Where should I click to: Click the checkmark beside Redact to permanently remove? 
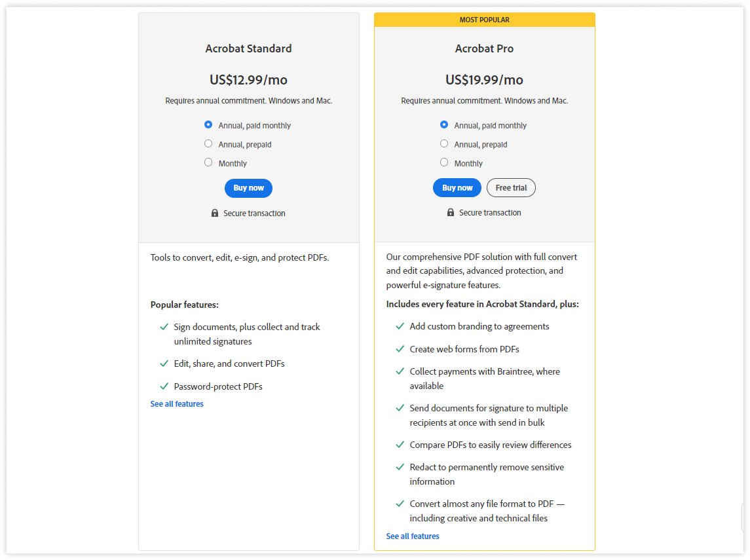[x=400, y=466]
